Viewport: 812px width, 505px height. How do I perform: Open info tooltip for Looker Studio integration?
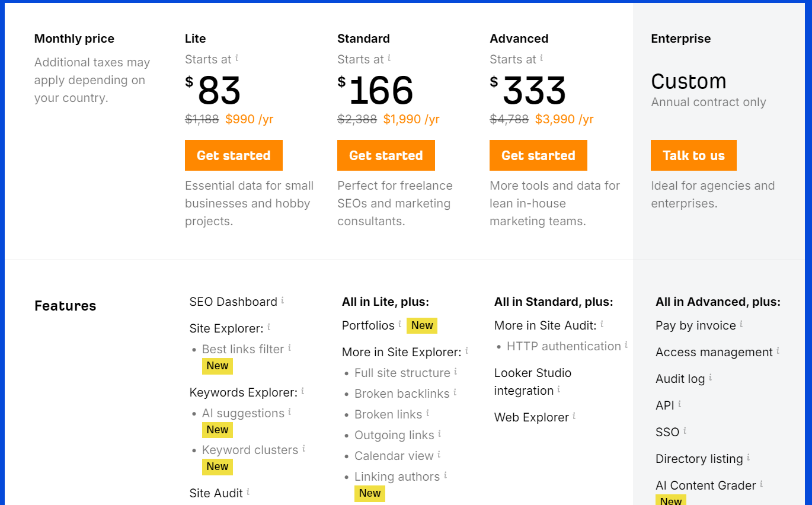click(x=559, y=389)
